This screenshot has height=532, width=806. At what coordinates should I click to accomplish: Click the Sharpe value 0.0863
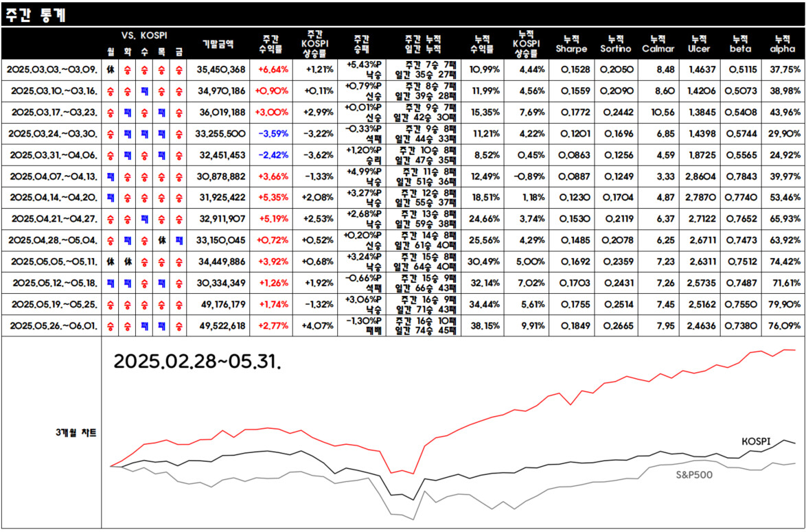[x=574, y=154]
